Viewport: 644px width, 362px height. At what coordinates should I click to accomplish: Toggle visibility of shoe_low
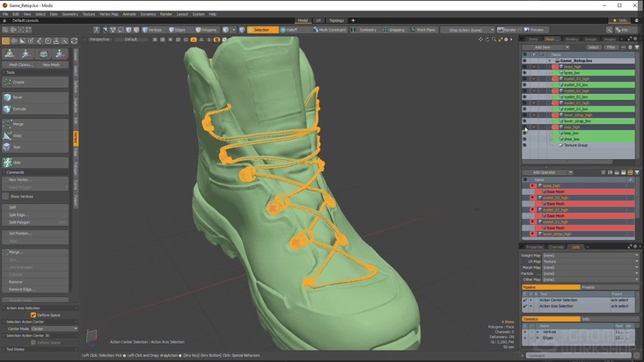[524, 139]
